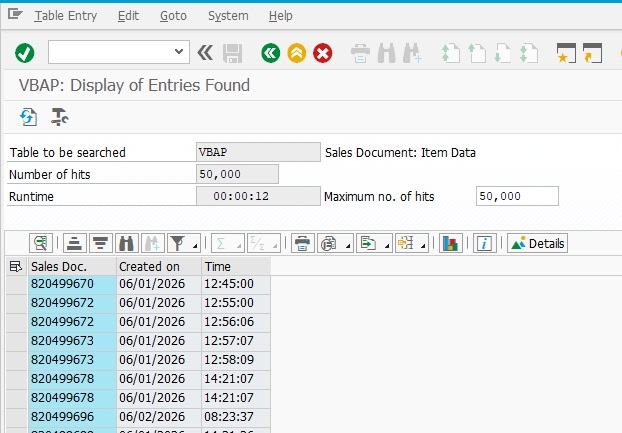622x433 pixels.
Task: Click the Total sigma icon
Action: click(x=221, y=243)
